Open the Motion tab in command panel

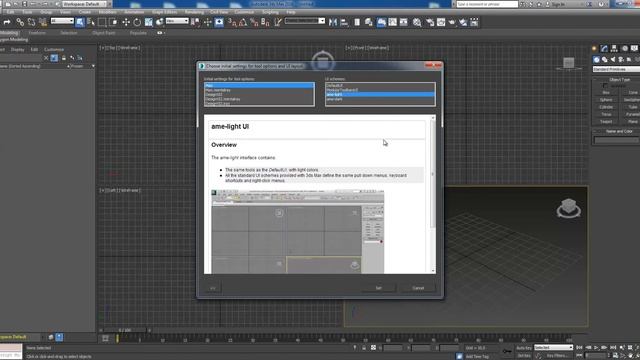[624, 48]
